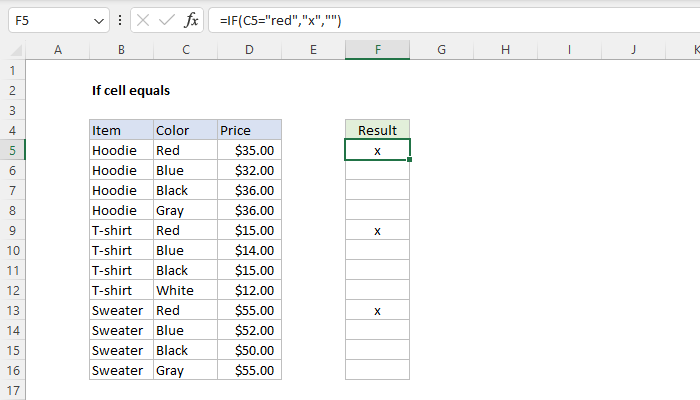Expand the Name Box dropdown arrow
700x400 pixels.
[98, 20]
